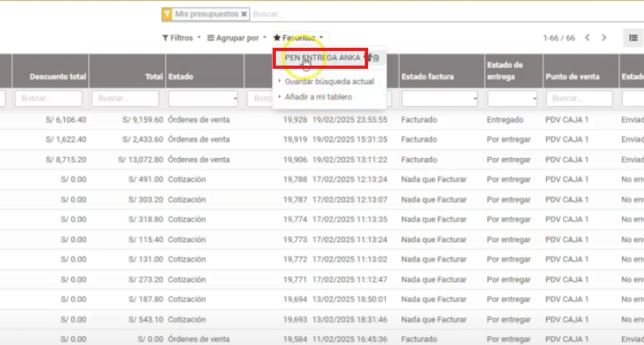Open the order numbered 19,919
Viewport: 644px width, 345px height.
coord(294,139)
